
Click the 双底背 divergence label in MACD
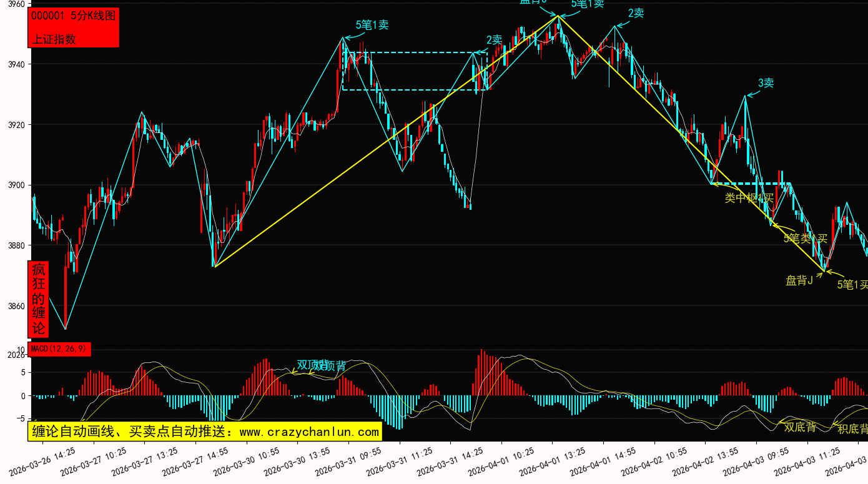point(800,427)
